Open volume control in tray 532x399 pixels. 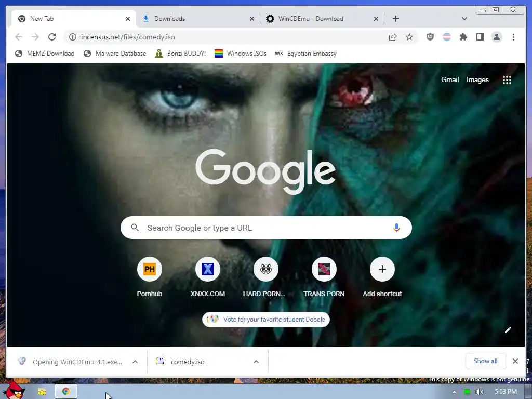[x=479, y=392]
